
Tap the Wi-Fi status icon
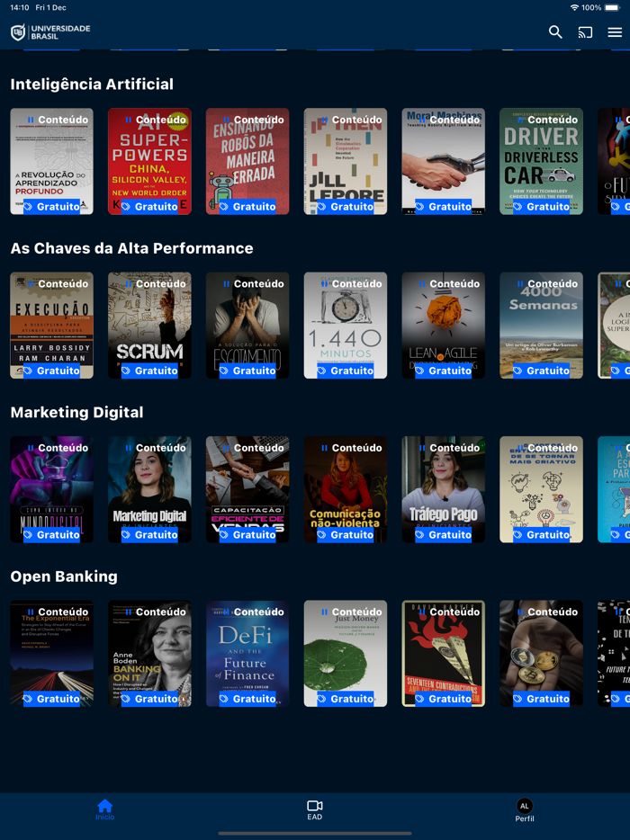pos(574,7)
